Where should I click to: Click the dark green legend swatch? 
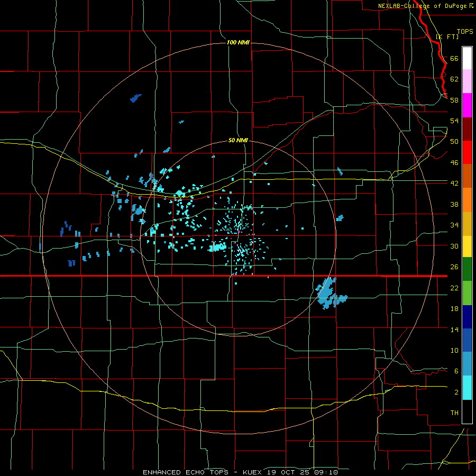(x=467, y=269)
